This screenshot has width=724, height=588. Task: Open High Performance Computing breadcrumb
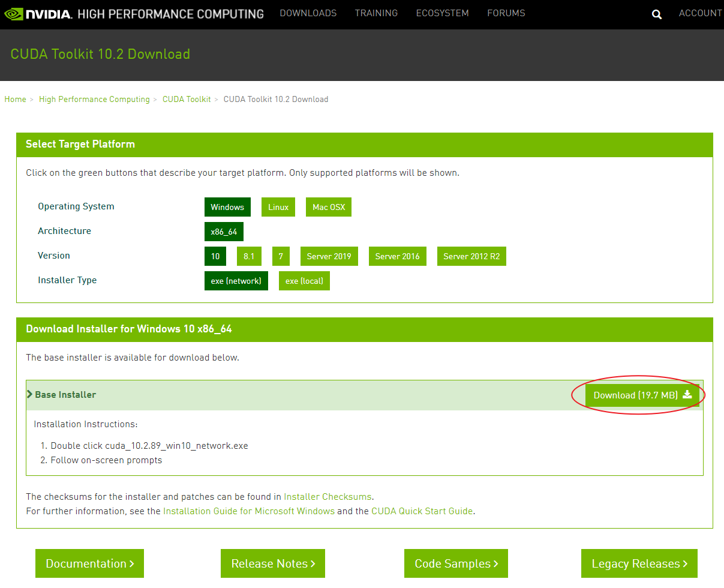click(94, 100)
